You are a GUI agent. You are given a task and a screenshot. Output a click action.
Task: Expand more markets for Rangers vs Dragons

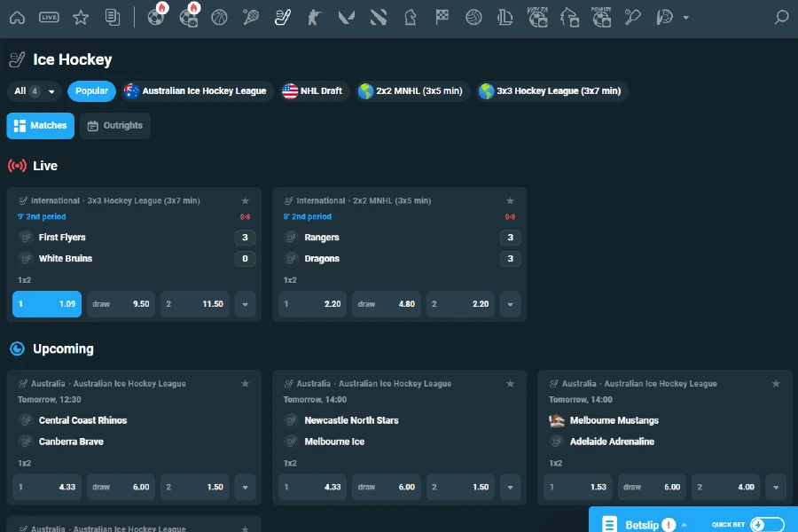pos(510,304)
